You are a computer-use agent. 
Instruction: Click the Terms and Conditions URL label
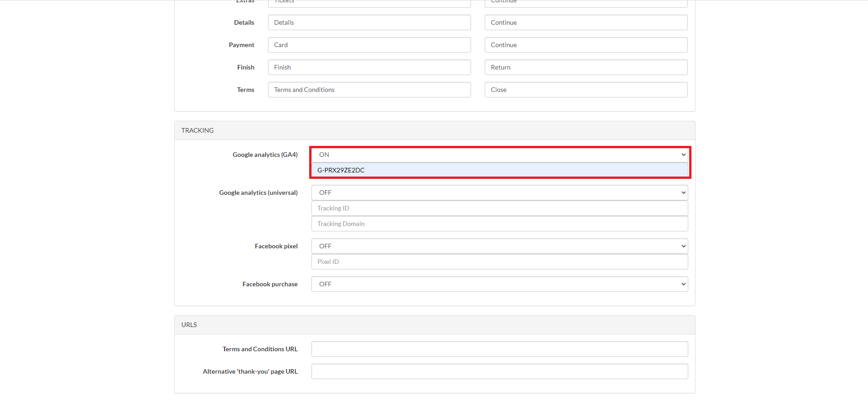tap(260, 349)
